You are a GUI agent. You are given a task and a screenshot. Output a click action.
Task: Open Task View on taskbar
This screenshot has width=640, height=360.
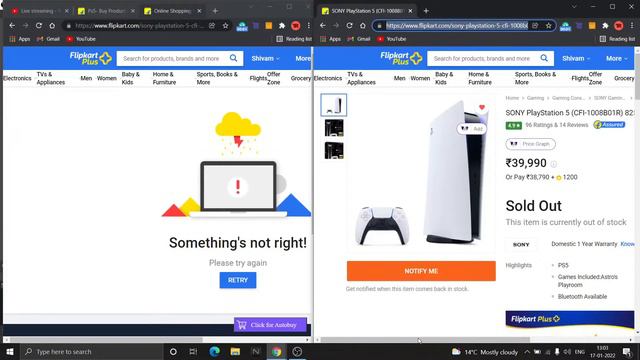193,351
